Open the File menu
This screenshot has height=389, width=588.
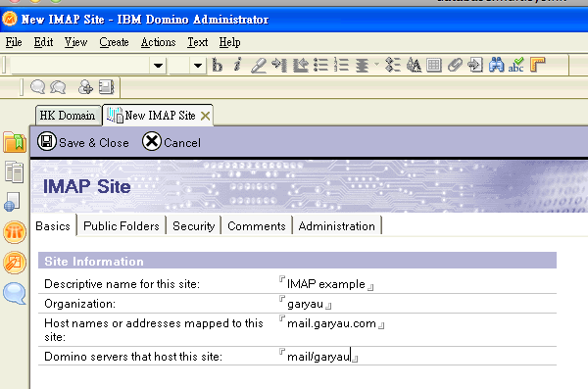pos(14,42)
